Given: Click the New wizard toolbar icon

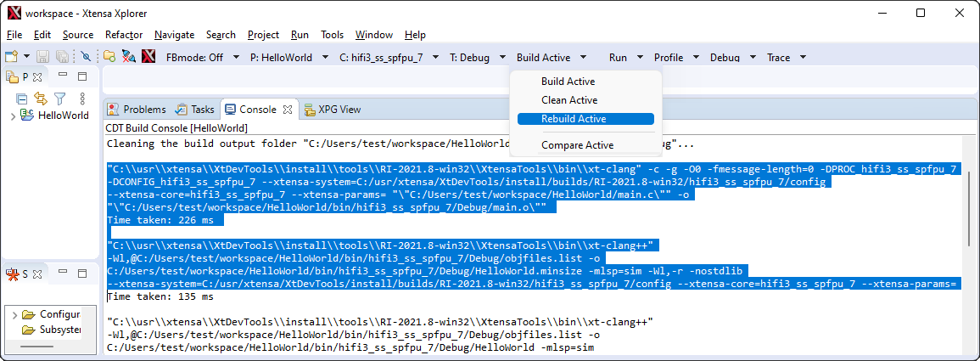Looking at the screenshot, I should tap(11, 57).
